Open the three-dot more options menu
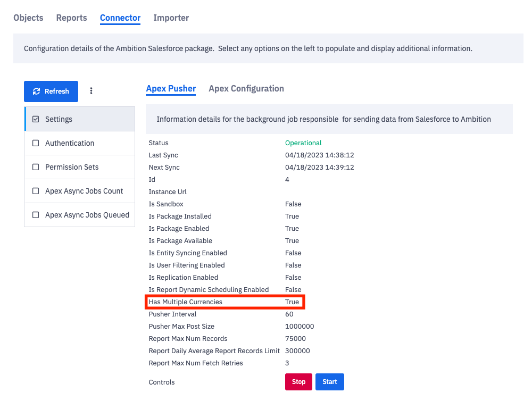532x409 pixels. (x=91, y=91)
